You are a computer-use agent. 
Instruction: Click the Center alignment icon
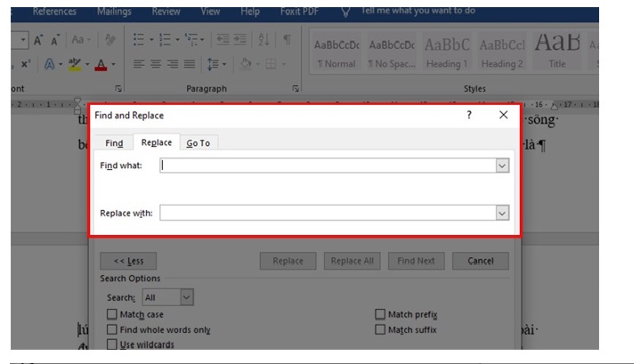point(154,64)
